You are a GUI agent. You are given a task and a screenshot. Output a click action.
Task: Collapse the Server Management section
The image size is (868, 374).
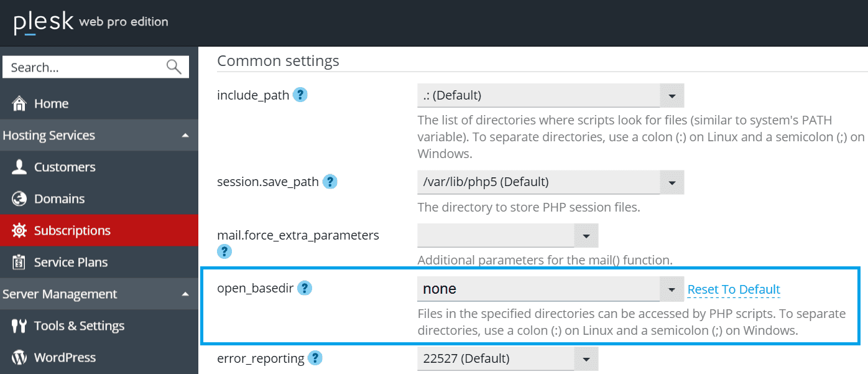pyautogui.click(x=185, y=294)
